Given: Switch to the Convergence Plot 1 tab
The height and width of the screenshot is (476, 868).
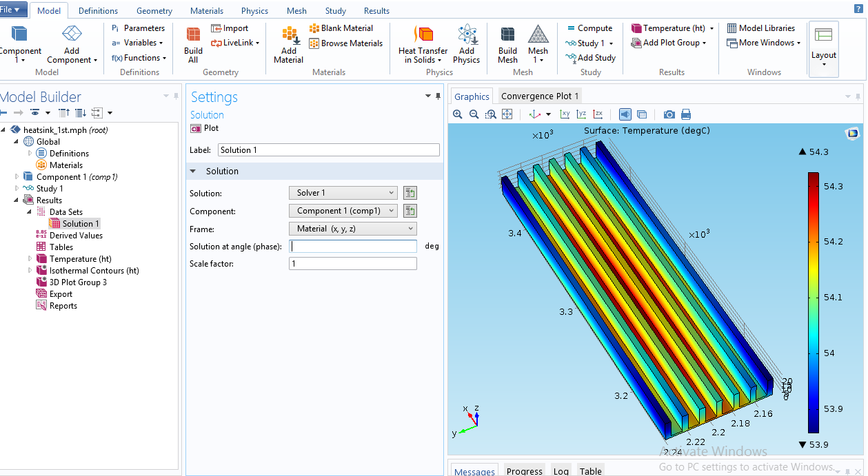Looking at the screenshot, I should 540,96.
